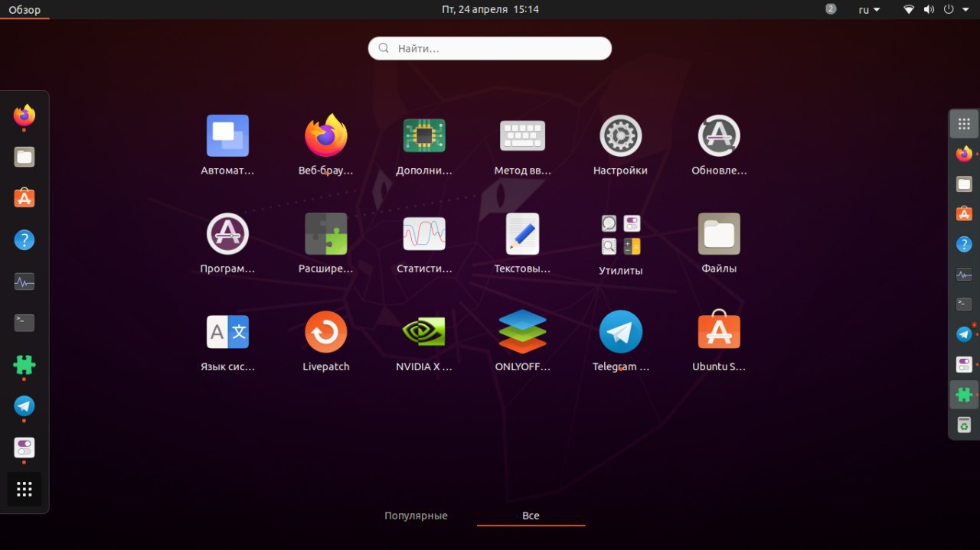
Task: Open the ru keyboard layout dropdown
Action: click(x=869, y=9)
